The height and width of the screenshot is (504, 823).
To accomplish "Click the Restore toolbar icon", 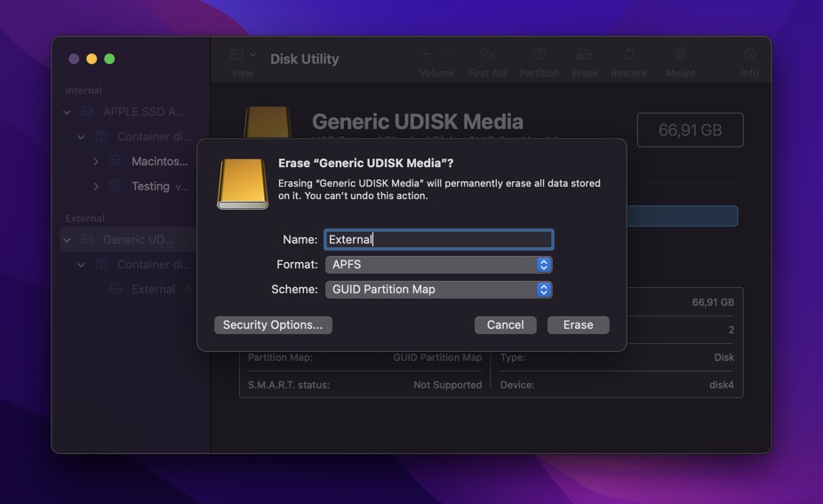I will pyautogui.click(x=628, y=54).
